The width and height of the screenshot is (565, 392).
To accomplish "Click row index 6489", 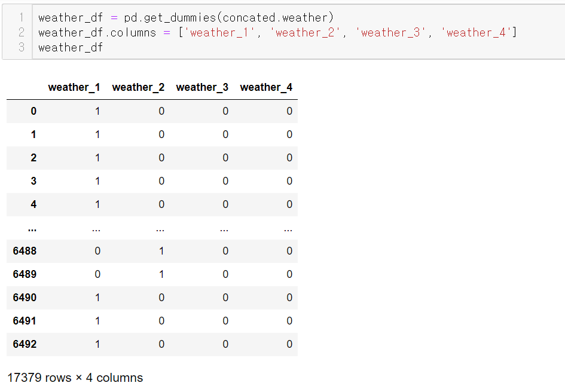I will tap(25, 274).
